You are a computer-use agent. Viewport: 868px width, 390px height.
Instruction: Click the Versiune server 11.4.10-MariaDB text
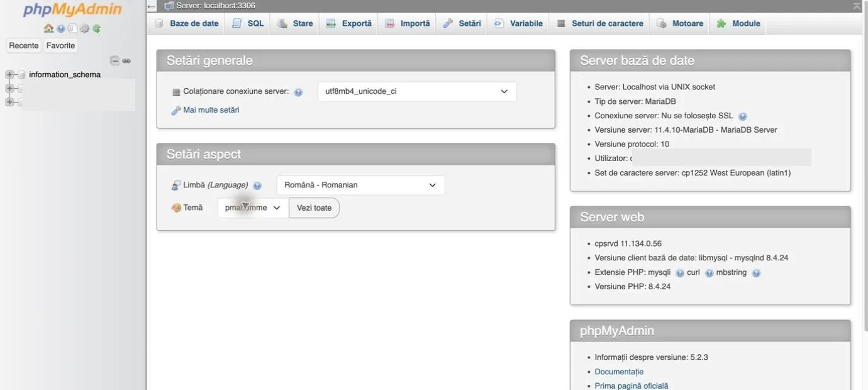686,130
